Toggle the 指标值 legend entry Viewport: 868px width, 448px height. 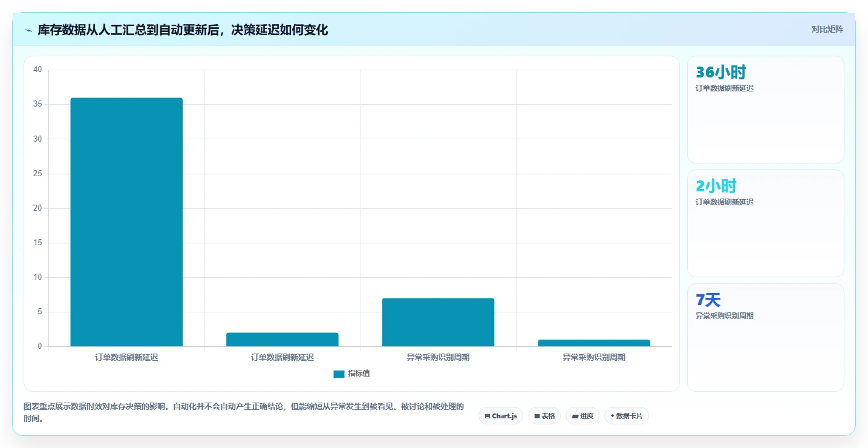(x=352, y=374)
